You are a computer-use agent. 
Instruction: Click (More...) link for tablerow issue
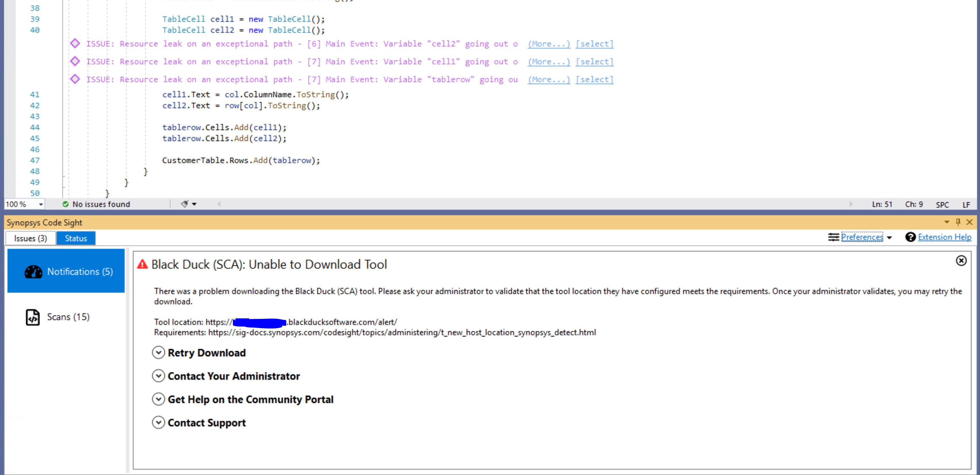click(x=549, y=80)
